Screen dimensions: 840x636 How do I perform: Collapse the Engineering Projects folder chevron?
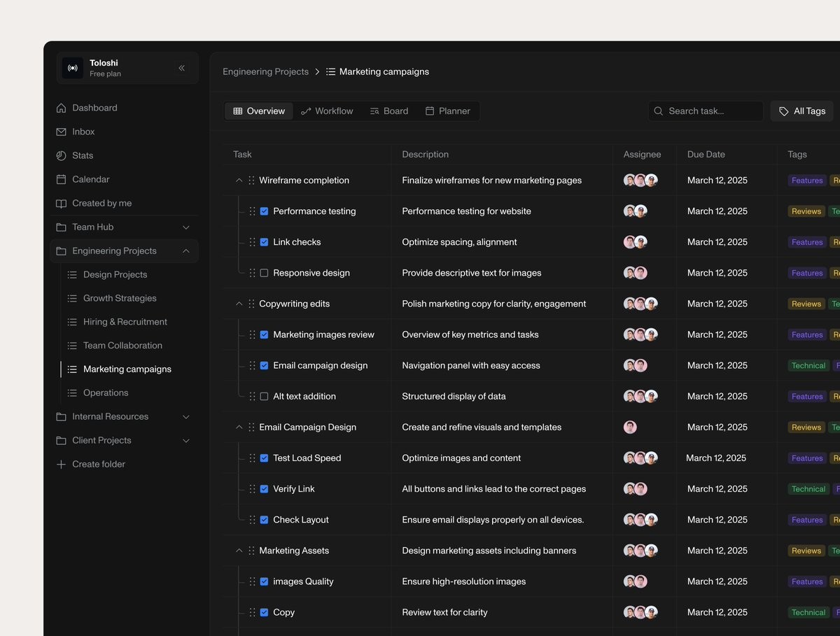tap(185, 250)
